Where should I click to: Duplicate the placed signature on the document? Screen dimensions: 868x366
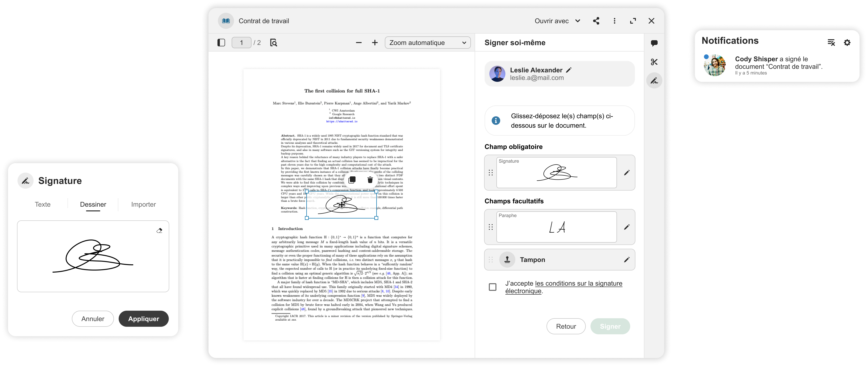(352, 180)
